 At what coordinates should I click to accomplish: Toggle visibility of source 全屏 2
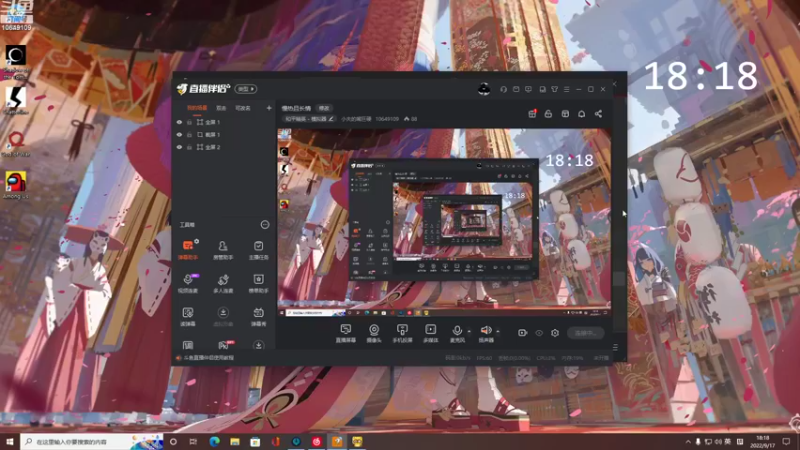click(x=179, y=147)
